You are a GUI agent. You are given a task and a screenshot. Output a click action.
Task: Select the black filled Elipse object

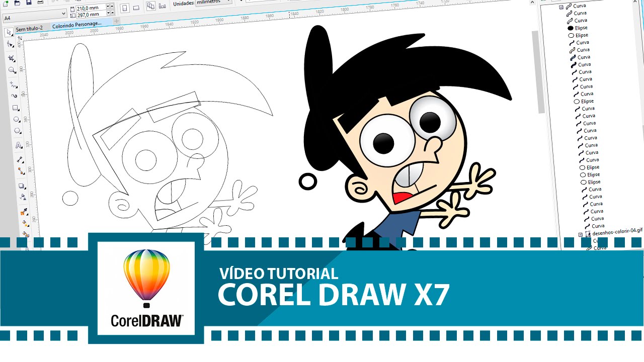point(578,28)
